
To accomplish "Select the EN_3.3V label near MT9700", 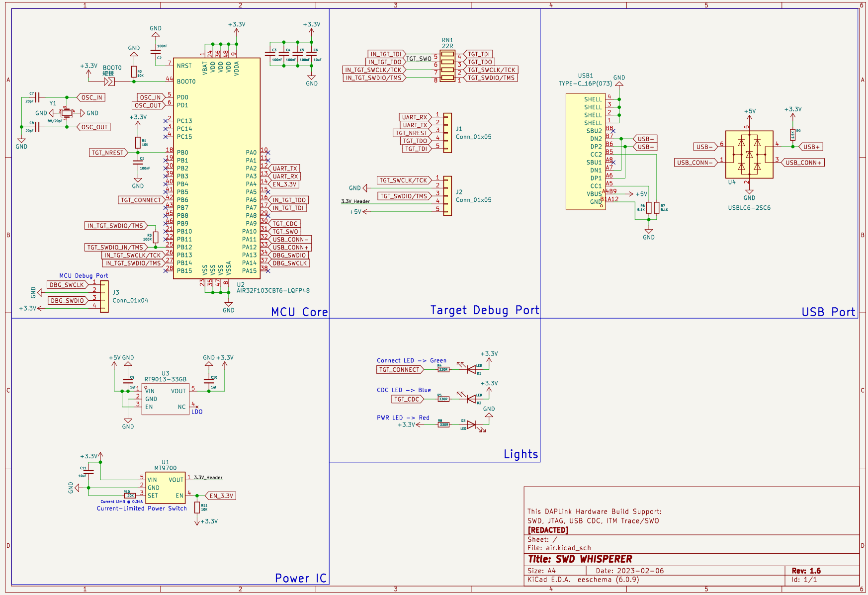I will (220, 496).
